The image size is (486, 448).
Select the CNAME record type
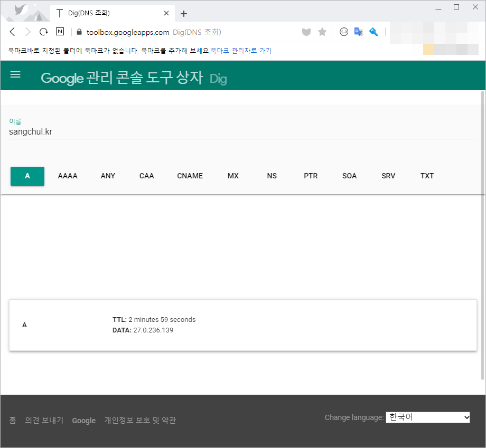click(x=190, y=176)
